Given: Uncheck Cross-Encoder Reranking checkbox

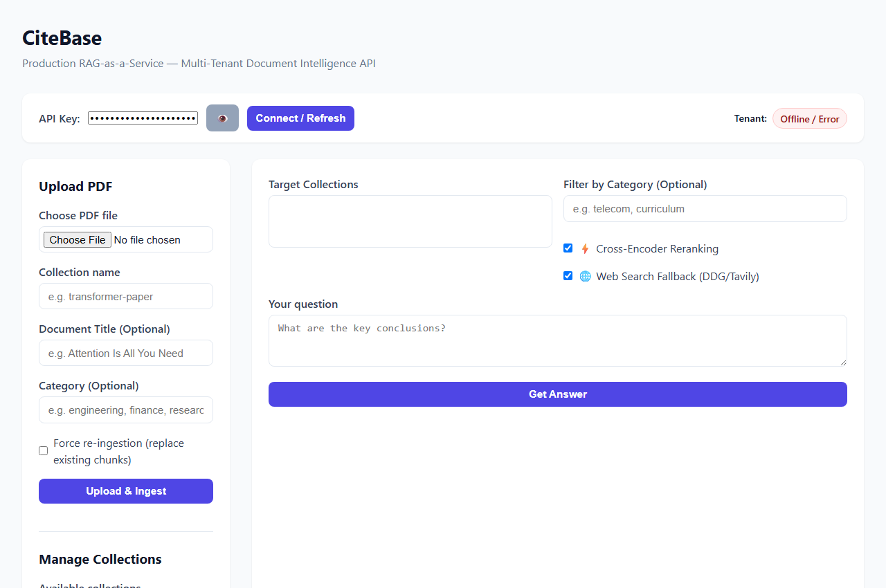Looking at the screenshot, I should (568, 248).
